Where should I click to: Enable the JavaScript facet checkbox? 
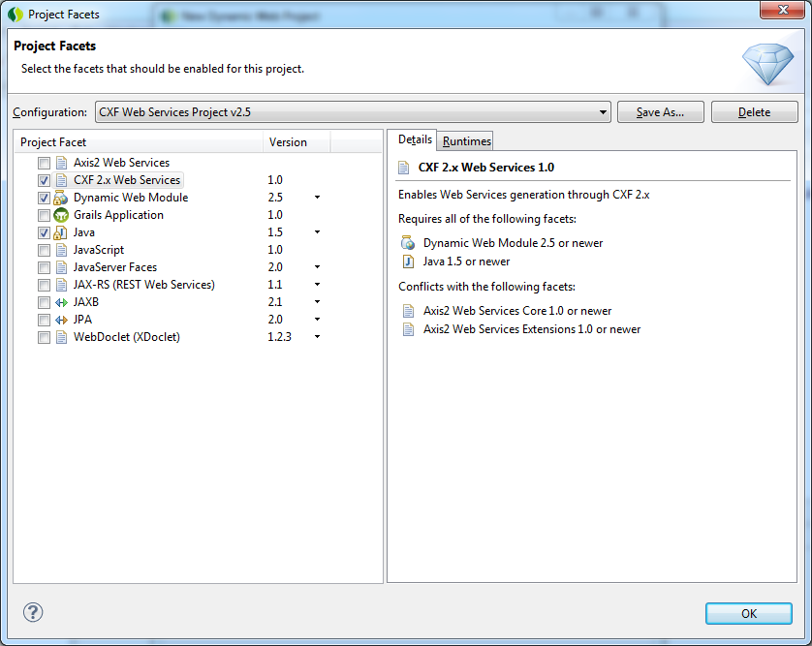click(44, 251)
